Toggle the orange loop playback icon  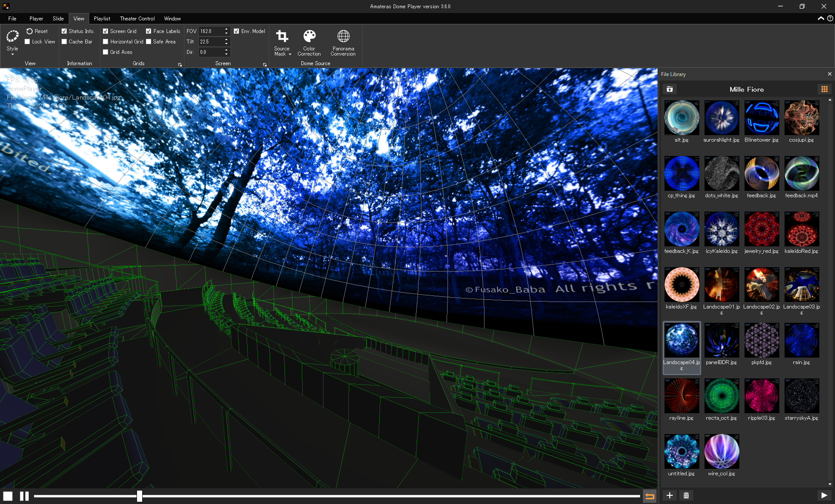(x=649, y=496)
